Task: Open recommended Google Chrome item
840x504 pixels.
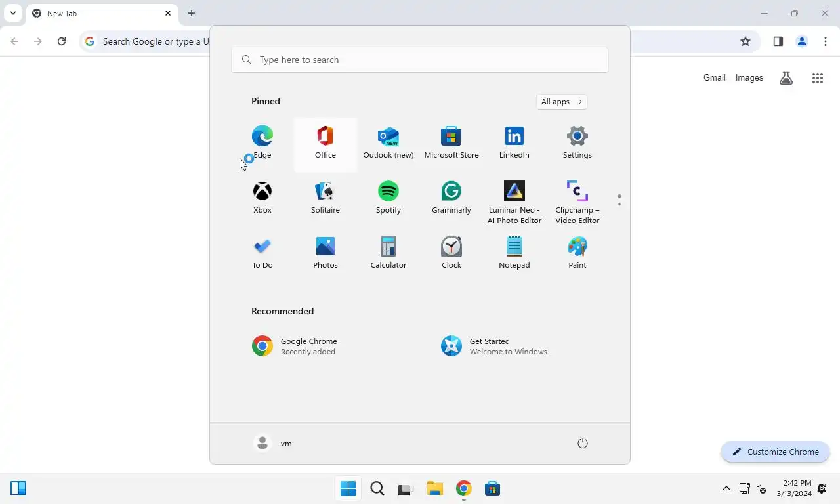Action: (x=325, y=346)
